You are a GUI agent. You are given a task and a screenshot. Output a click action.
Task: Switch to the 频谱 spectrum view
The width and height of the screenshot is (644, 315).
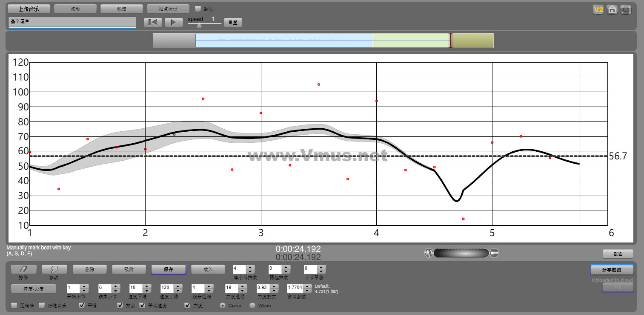point(122,9)
